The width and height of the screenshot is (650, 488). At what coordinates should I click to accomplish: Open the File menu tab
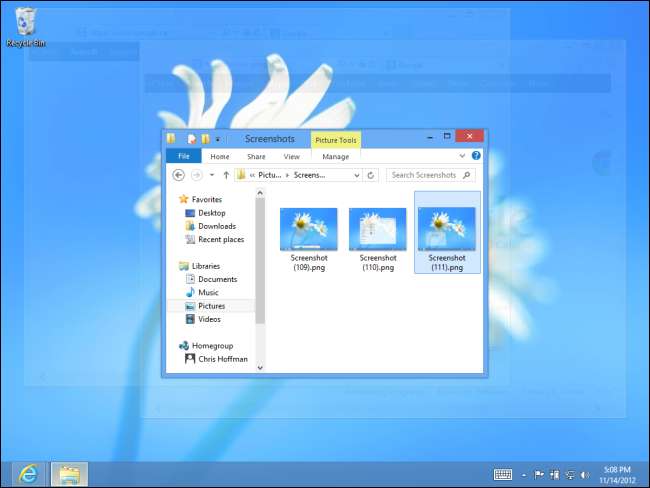point(183,157)
